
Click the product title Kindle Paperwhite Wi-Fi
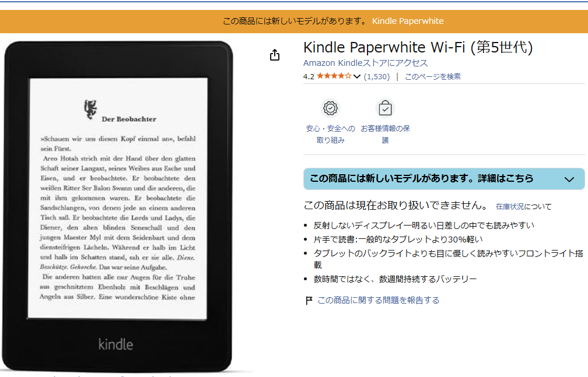pos(418,47)
